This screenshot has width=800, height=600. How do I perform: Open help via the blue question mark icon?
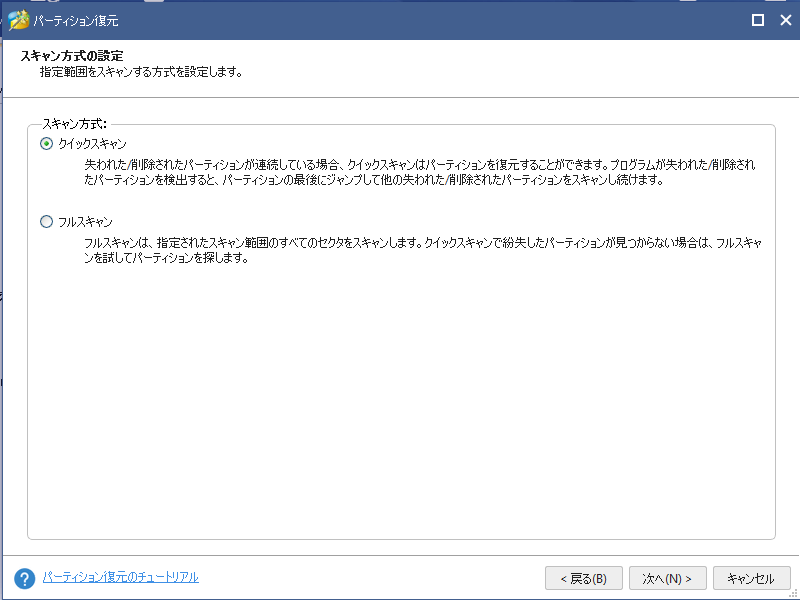click(x=24, y=579)
